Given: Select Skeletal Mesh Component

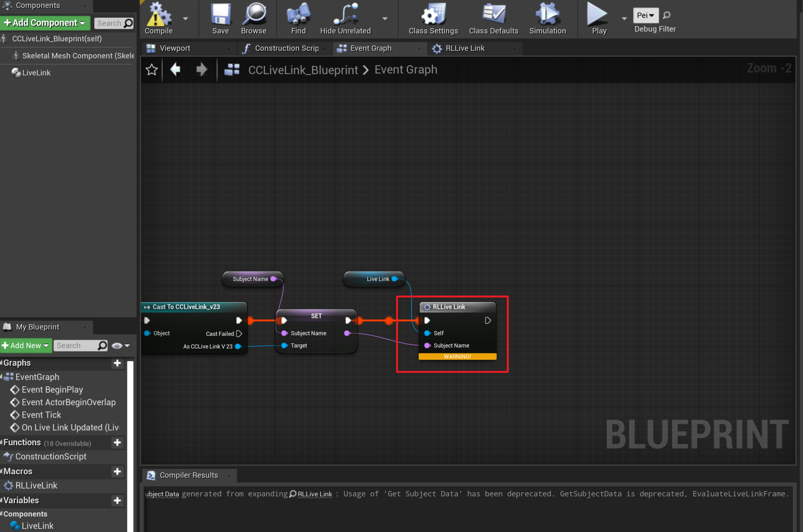Looking at the screenshot, I should (78, 56).
